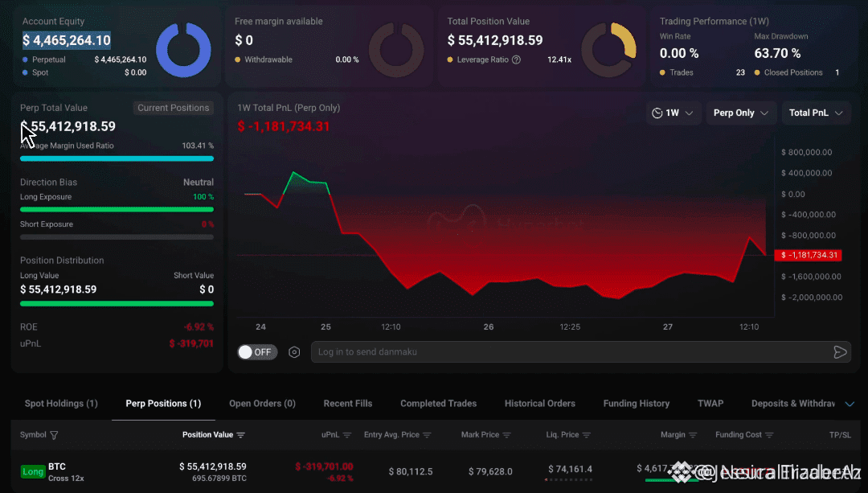This screenshot has width=868, height=493.
Task: Sort by uPnL column icon
Action: (x=347, y=435)
